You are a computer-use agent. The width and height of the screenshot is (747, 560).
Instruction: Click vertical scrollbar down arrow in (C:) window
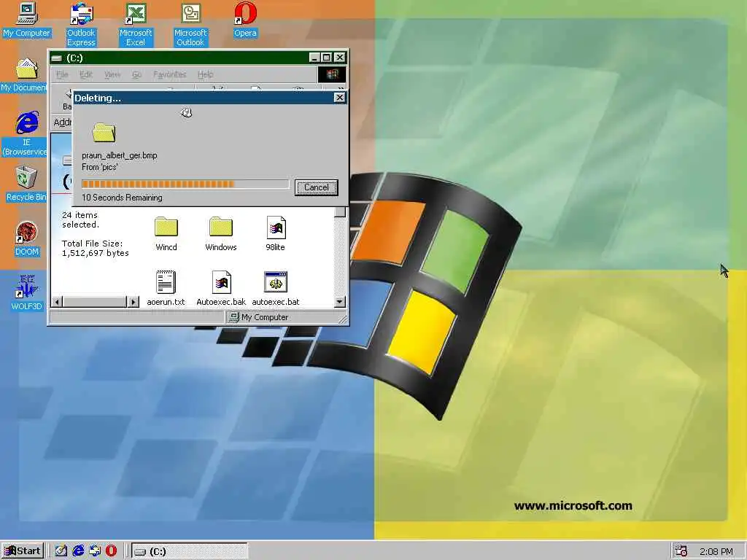click(x=339, y=301)
